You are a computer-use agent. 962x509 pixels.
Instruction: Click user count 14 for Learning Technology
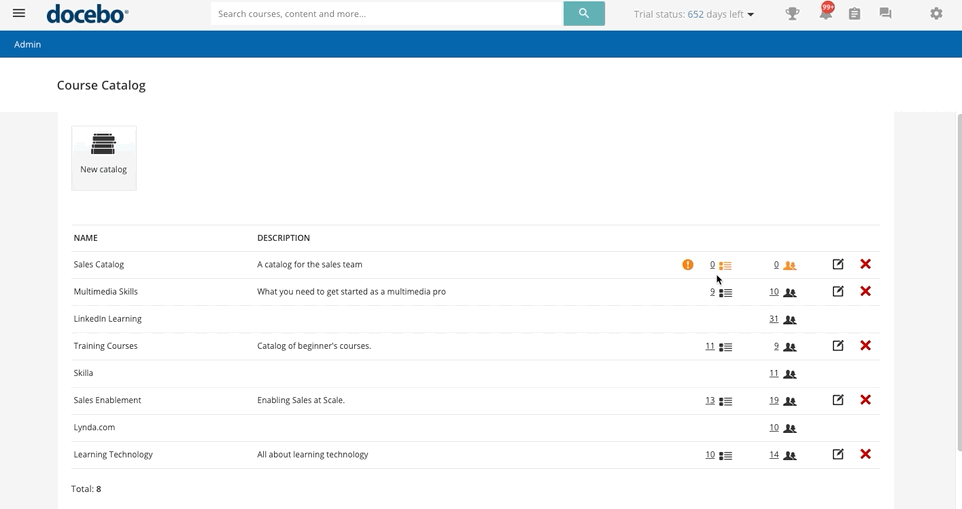pos(774,454)
